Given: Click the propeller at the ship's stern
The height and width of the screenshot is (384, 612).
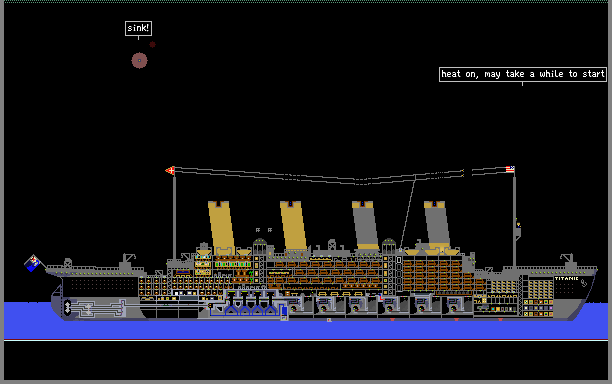Looking at the screenshot, I should (67, 308).
